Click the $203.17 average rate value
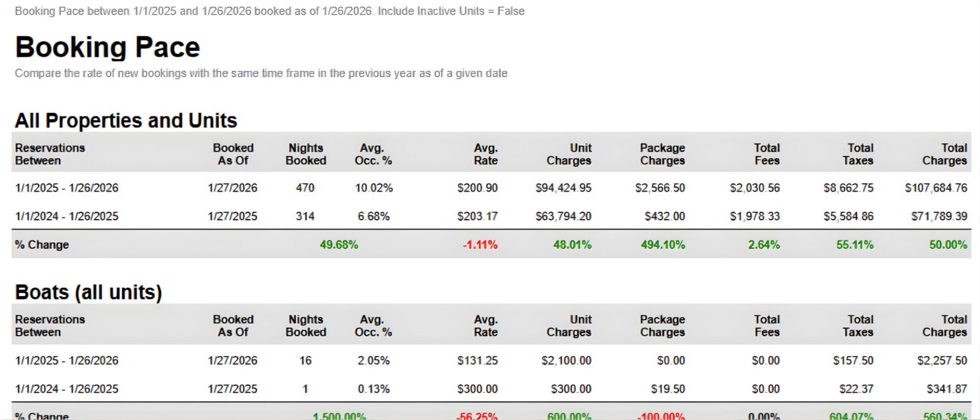The width and height of the screenshot is (980, 420). click(x=477, y=216)
